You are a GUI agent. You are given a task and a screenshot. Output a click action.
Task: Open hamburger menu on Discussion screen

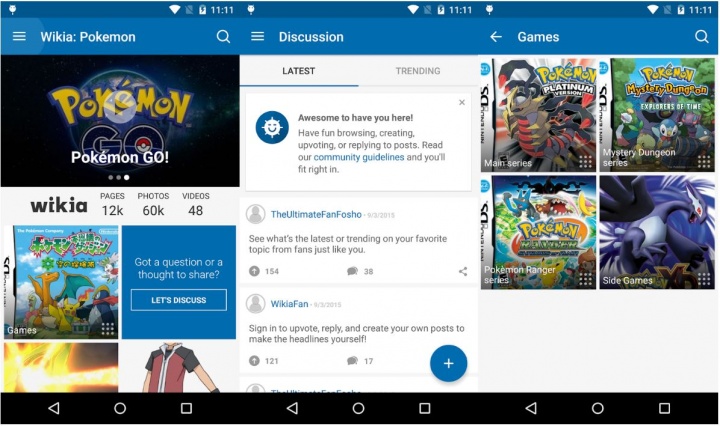pyautogui.click(x=258, y=36)
